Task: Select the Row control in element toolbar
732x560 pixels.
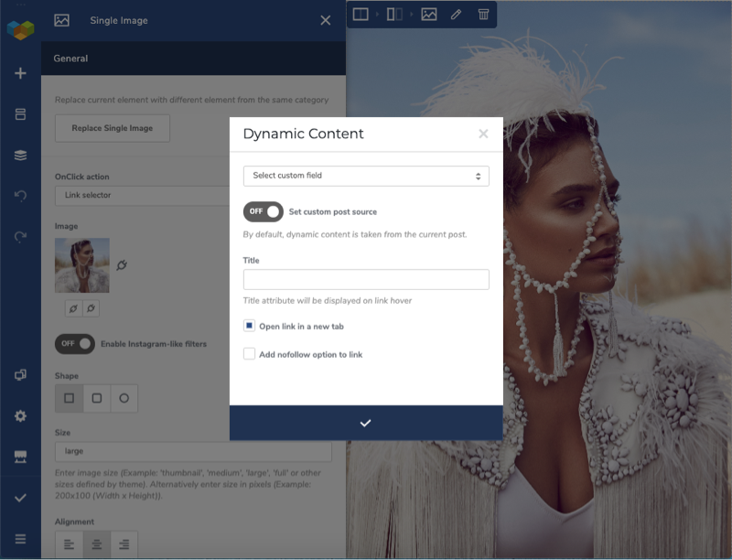Action: click(x=361, y=14)
